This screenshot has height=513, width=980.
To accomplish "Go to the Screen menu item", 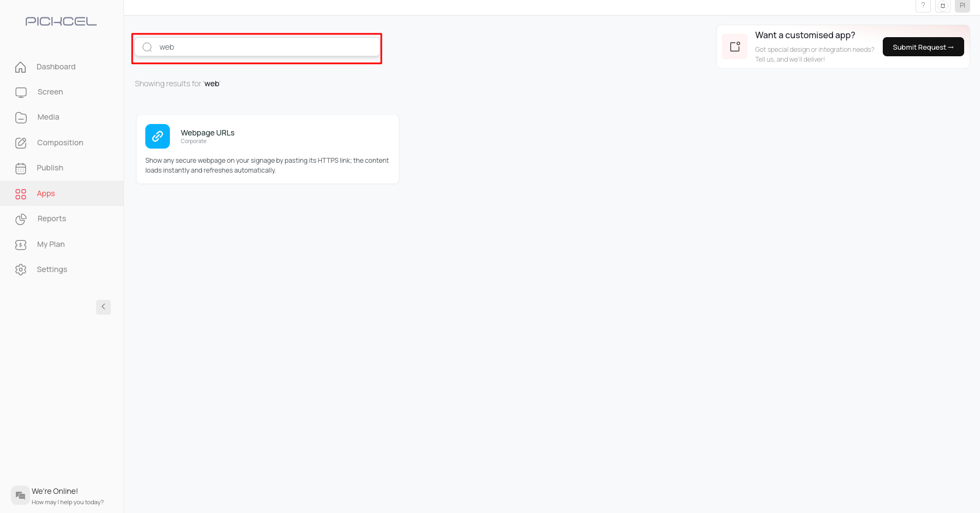I will pos(50,92).
